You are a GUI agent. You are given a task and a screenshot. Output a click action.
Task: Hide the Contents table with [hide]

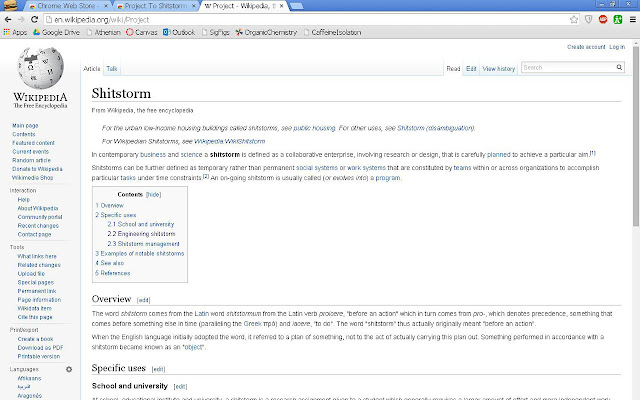[153, 195]
